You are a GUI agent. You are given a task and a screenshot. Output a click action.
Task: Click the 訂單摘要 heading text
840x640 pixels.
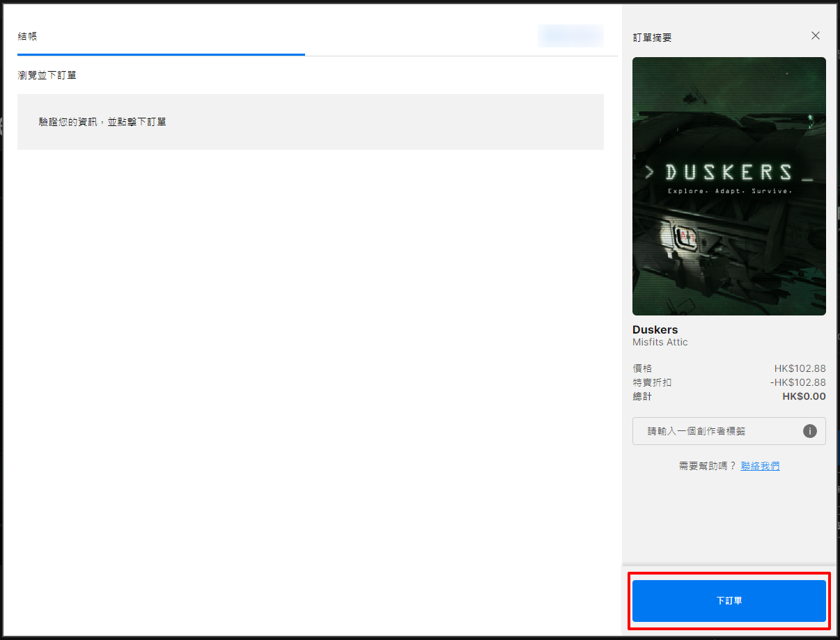tap(652, 38)
